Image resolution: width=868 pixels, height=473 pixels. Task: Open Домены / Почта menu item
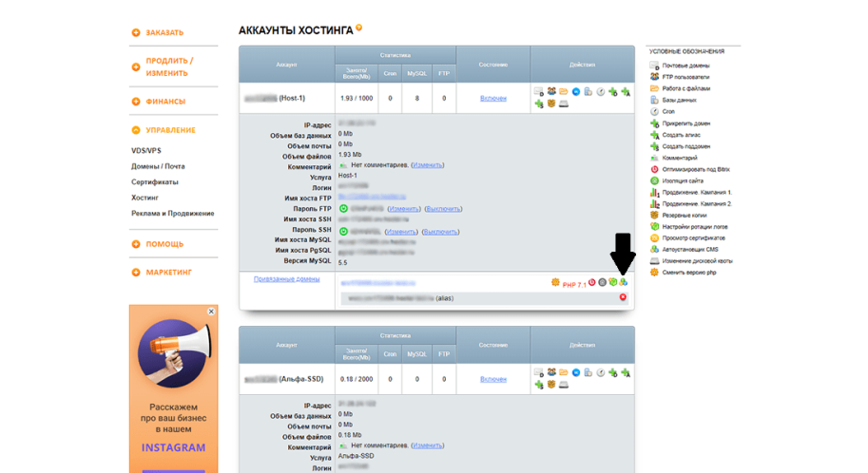pyautogui.click(x=158, y=166)
